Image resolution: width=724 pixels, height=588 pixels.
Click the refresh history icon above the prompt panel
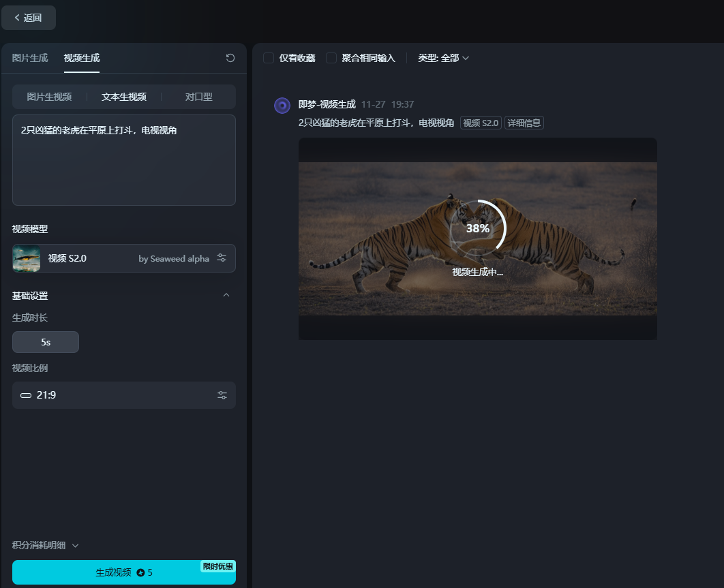pyautogui.click(x=230, y=58)
